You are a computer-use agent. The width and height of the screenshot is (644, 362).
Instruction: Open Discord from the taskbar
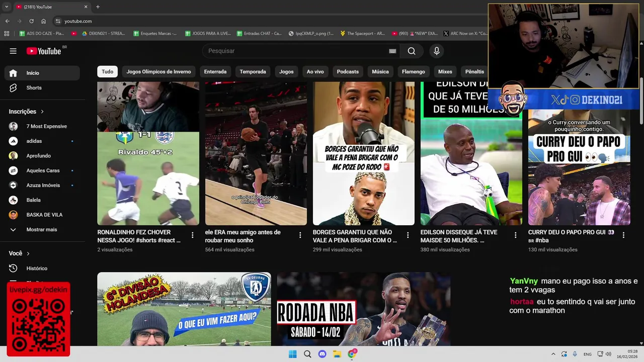[323, 354]
